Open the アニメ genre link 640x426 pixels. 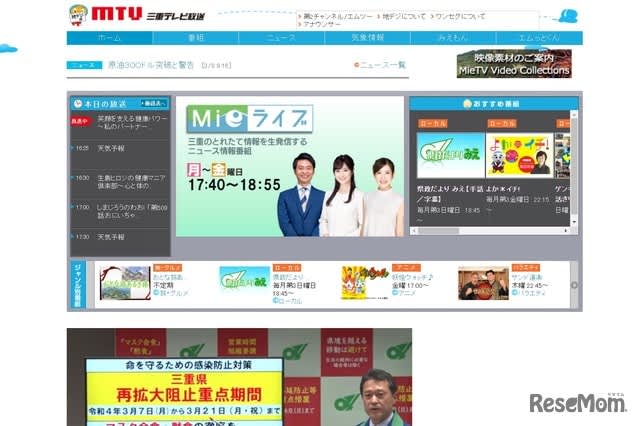coord(404,293)
